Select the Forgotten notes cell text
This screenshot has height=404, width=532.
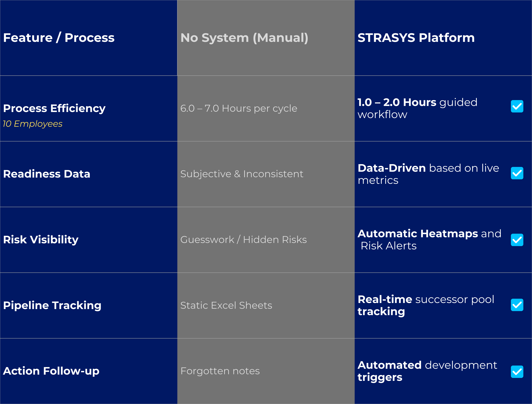(220, 371)
